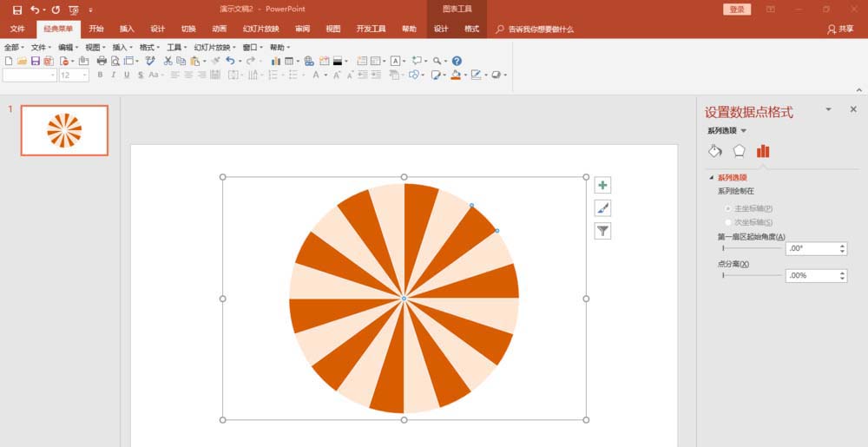The width and height of the screenshot is (868, 447).
Task: Open the Zoom magnifier dropdown arrow
Action: point(445,61)
